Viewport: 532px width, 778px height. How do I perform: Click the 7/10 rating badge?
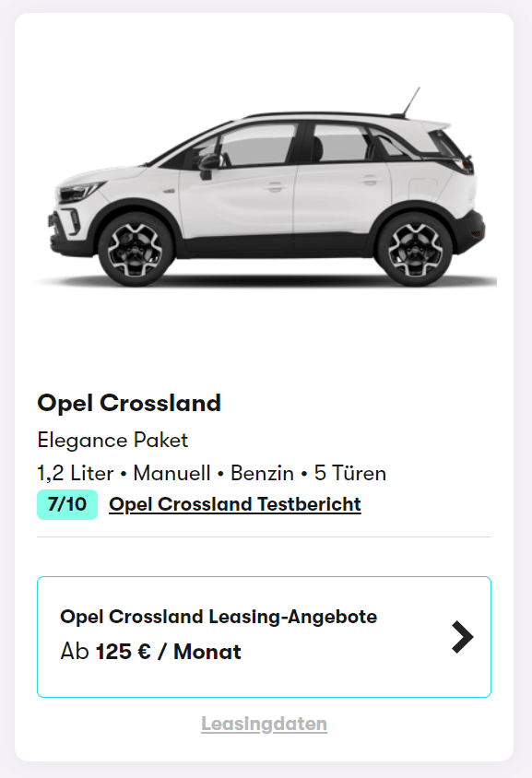67,504
